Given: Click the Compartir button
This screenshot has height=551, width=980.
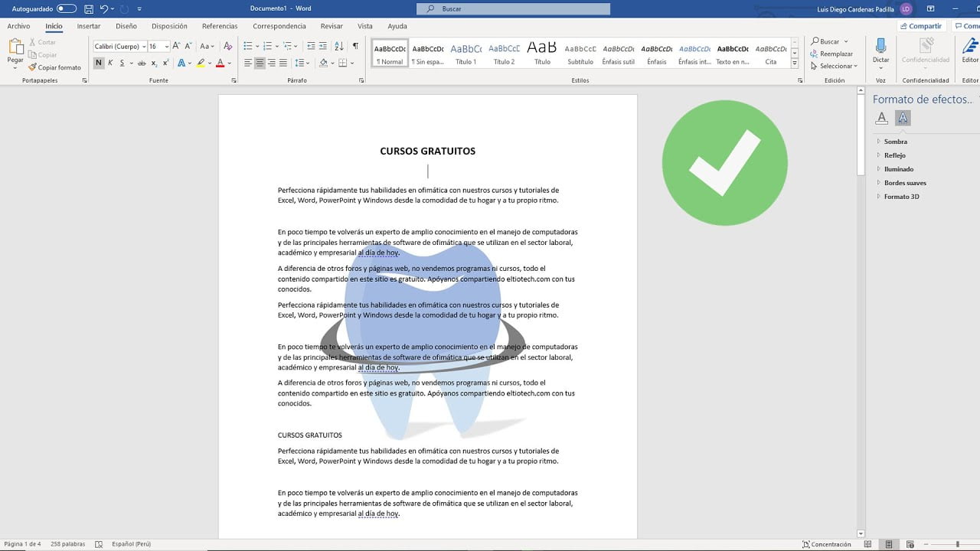Looking at the screenshot, I should 921,26.
